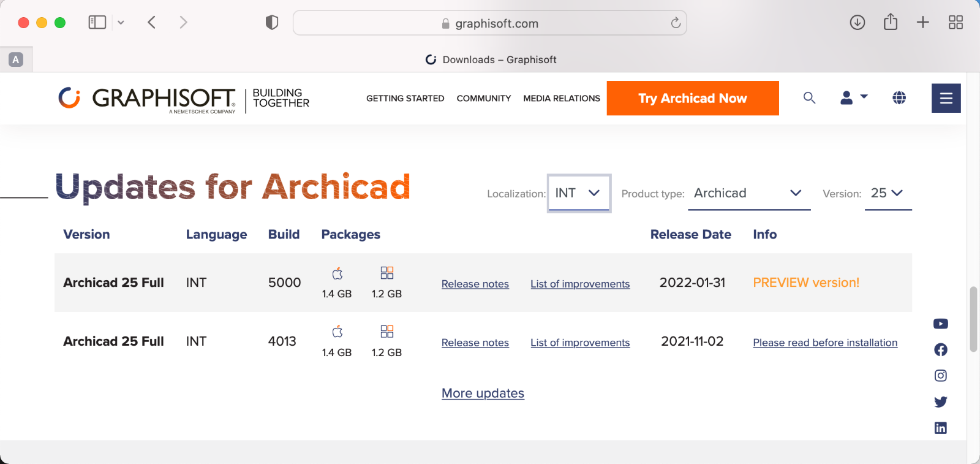The image size is (980, 464).
Task: Click the Build column header
Action: [284, 234]
